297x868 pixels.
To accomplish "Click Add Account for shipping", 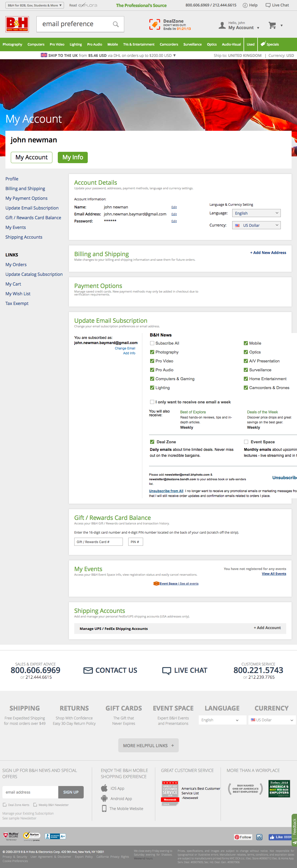I will [x=267, y=628].
